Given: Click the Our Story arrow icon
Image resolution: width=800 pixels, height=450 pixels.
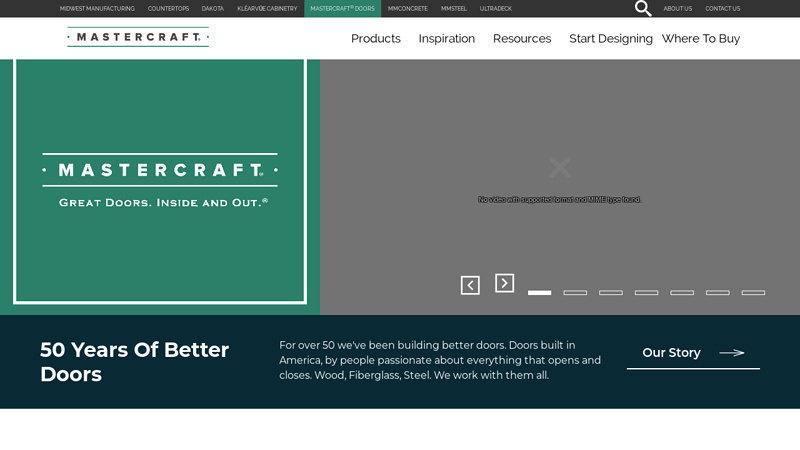Looking at the screenshot, I should coord(732,353).
